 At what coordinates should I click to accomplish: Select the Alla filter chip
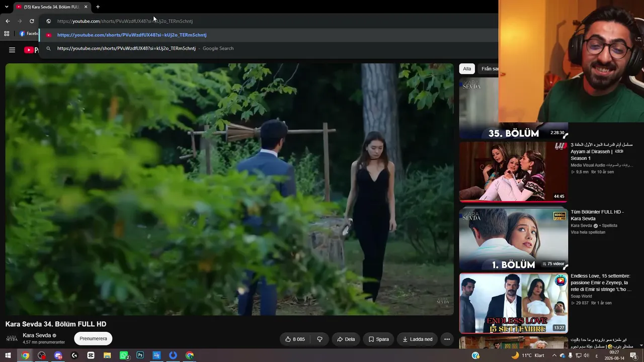pos(467,69)
